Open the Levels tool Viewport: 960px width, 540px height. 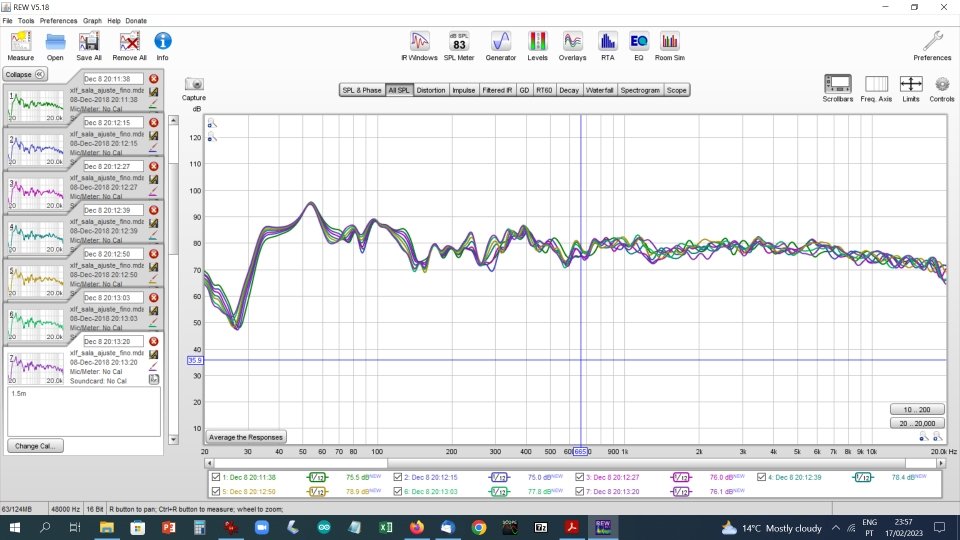(x=538, y=42)
